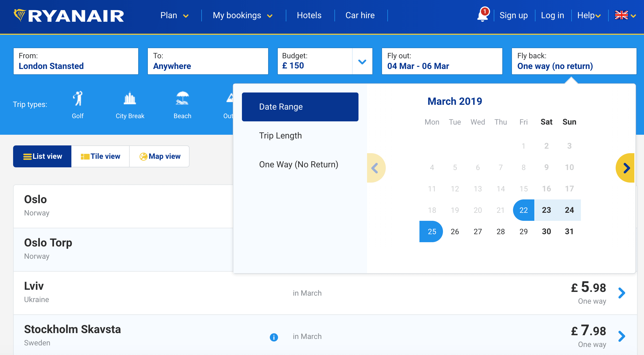Show info icon for Stockholm Skavsta
This screenshot has width=644, height=355.
coord(274,337)
